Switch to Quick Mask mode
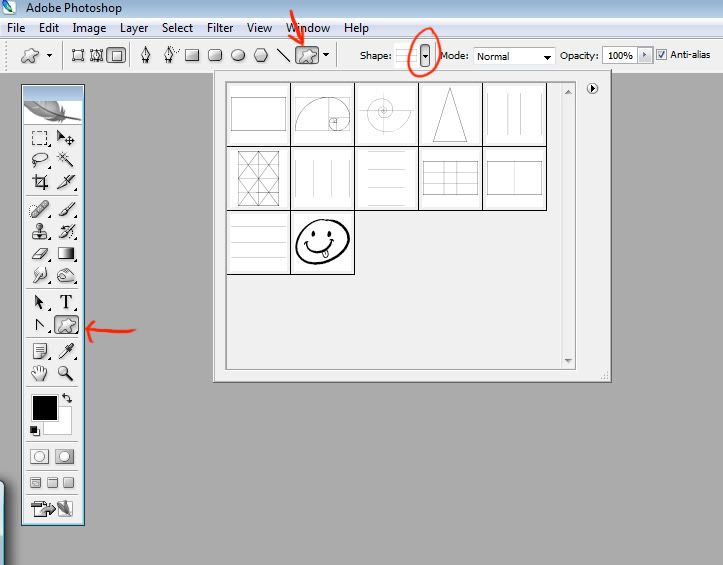This screenshot has width=723, height=565. 65,457
